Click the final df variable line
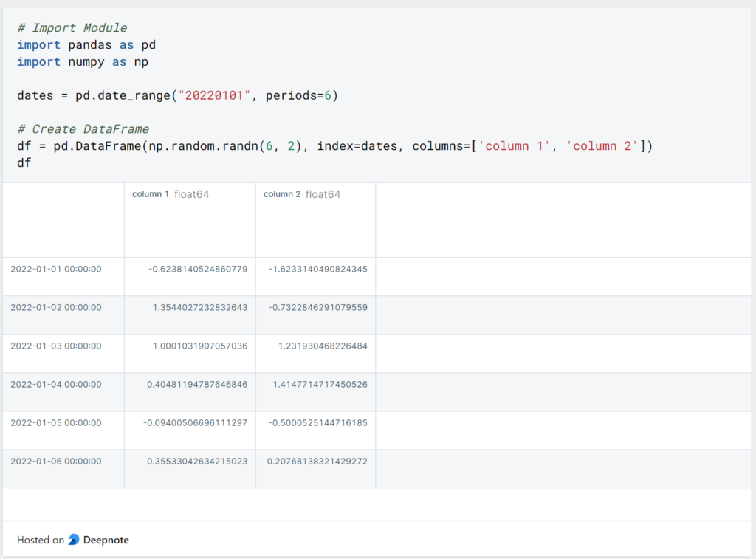756x559 pixels. click(21, 162)
